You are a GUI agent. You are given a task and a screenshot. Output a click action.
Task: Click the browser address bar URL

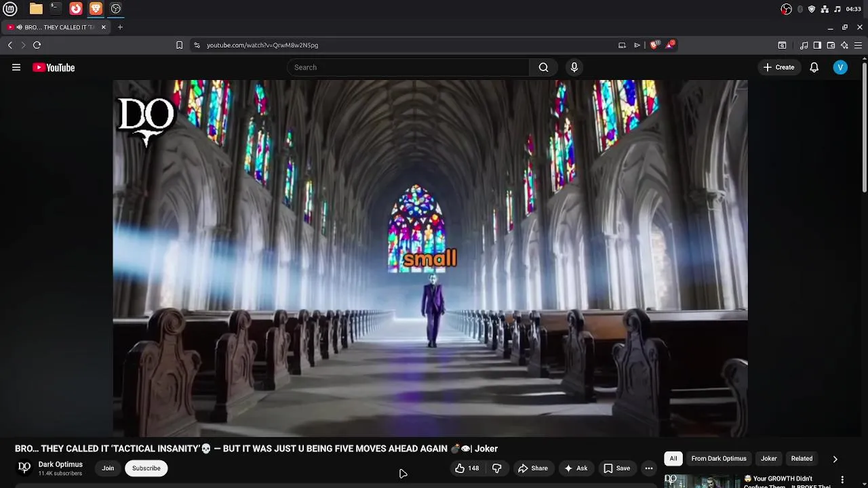pos(262,45)
